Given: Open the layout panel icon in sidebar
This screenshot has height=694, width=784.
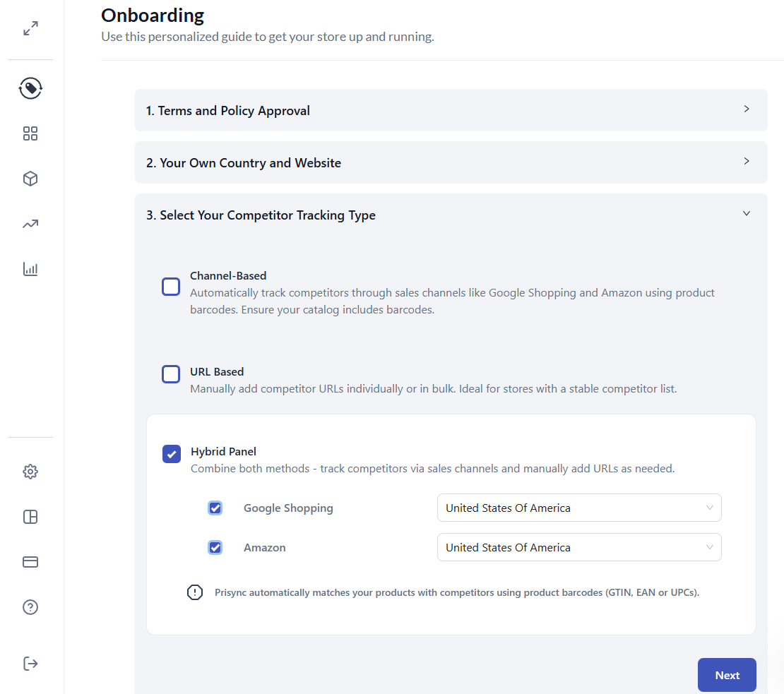Looking at the screenshot, I should click(30, 517).
